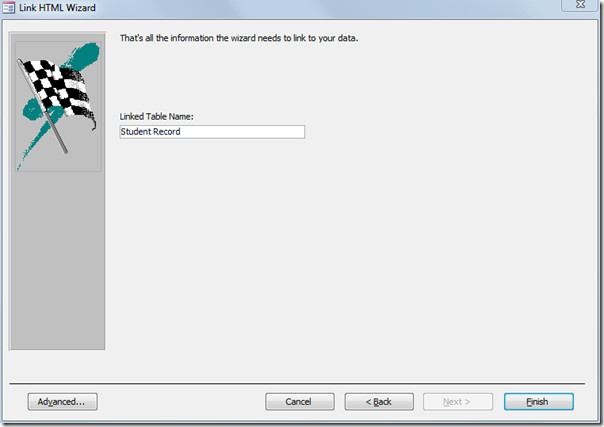Click the "That's all the information" message text
The height and width of the screenshot is (427, 604).
click(x=239, y=38)
